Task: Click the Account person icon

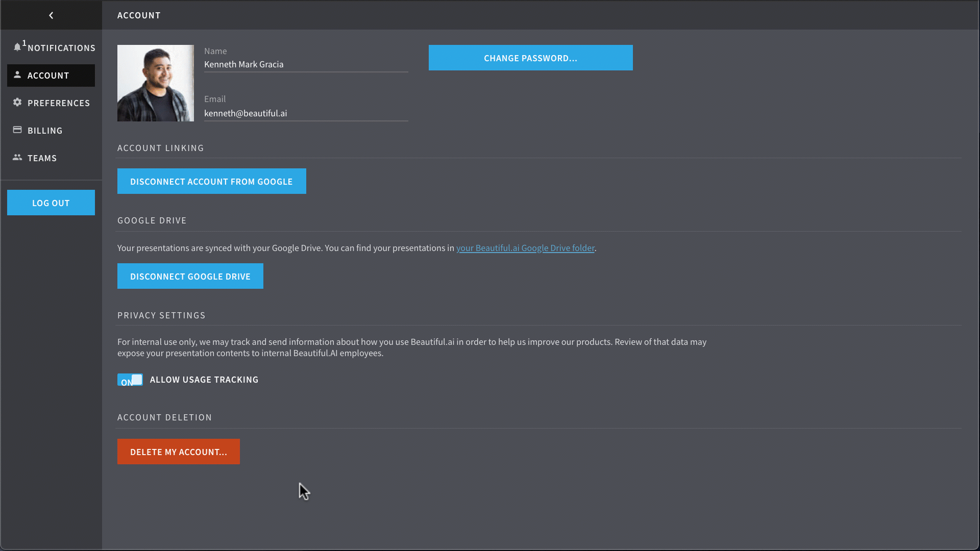Action: point(17,74)
